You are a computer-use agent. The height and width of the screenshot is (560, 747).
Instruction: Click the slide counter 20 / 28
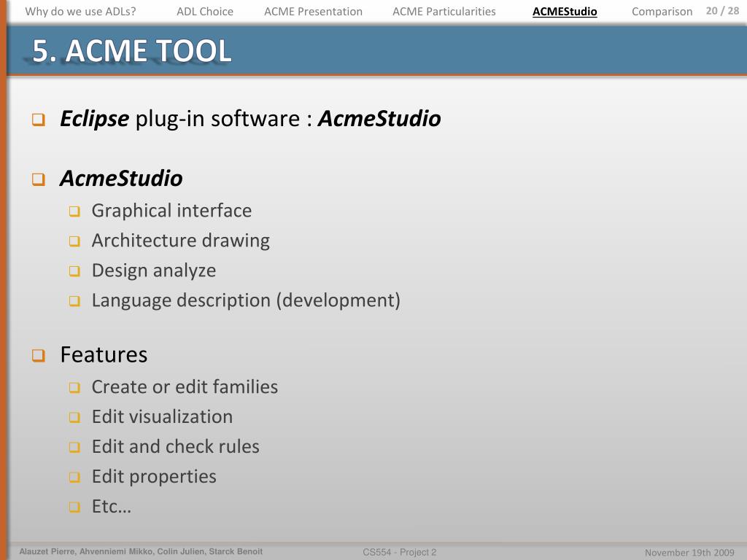click(x=722, y=10)
